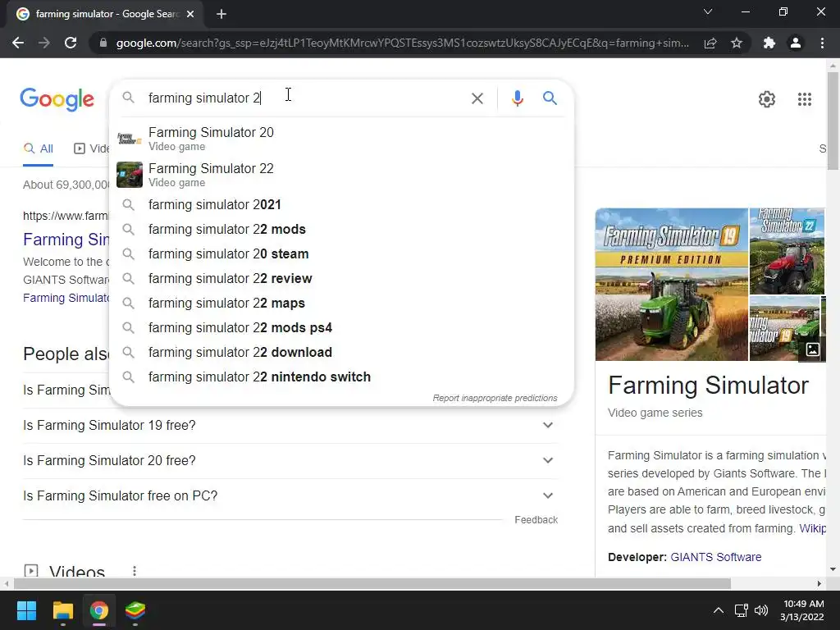Screen dimensions: 840x630
Task: Close the farming simulator tab
Action: point(190,14)
